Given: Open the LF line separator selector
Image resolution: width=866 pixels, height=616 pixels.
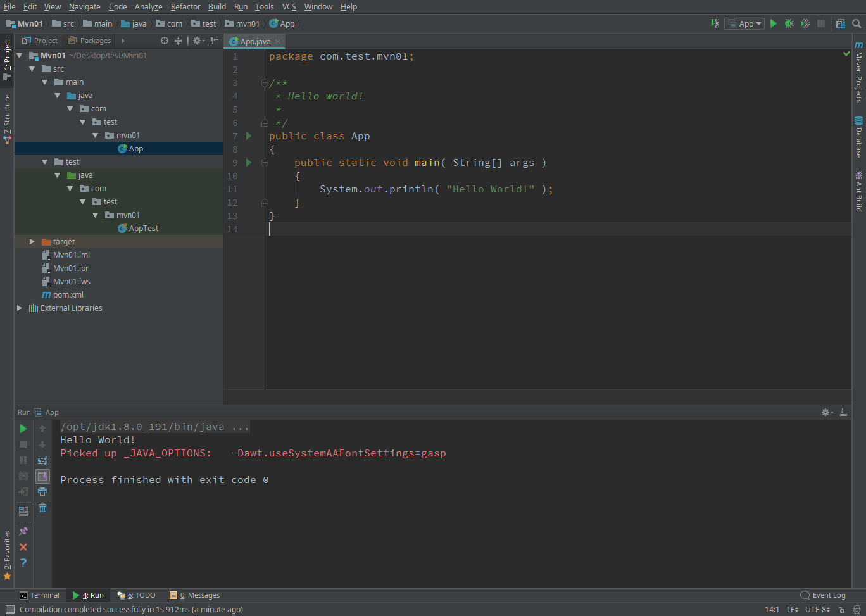Looking at the screenshot, I should pos(793,610).
